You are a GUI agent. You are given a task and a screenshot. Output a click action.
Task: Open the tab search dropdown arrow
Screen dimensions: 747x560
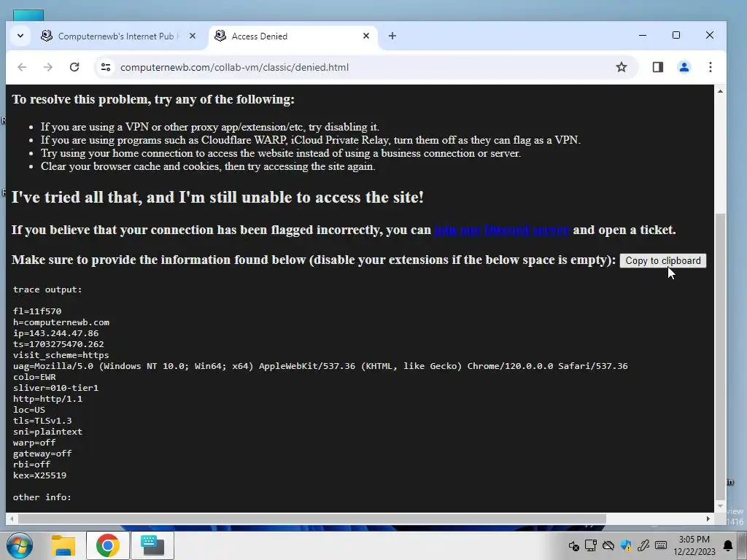click(x=20, y=36)
